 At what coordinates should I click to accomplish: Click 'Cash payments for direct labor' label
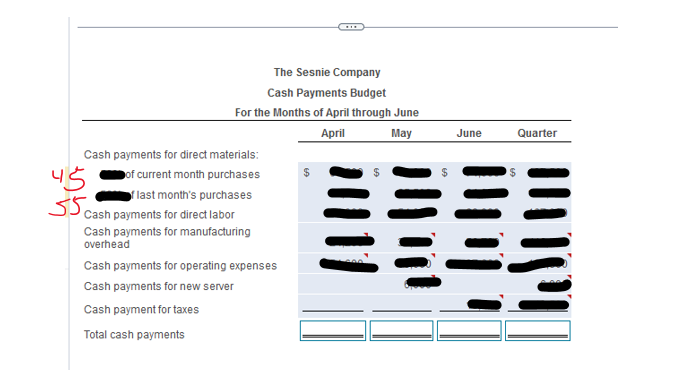point(159,215)
